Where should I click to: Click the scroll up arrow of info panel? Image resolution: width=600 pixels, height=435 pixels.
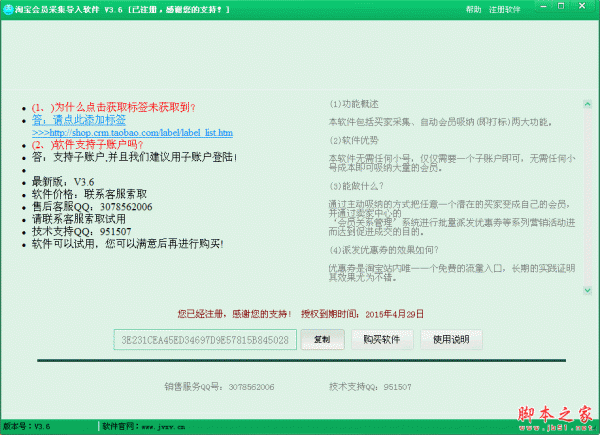click(587, 104)
